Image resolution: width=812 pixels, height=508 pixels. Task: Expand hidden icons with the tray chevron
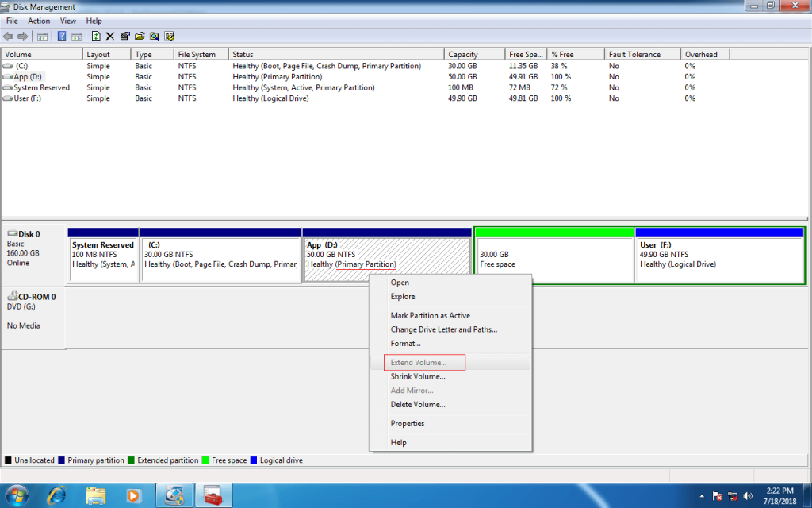click(x=702, y=496)
